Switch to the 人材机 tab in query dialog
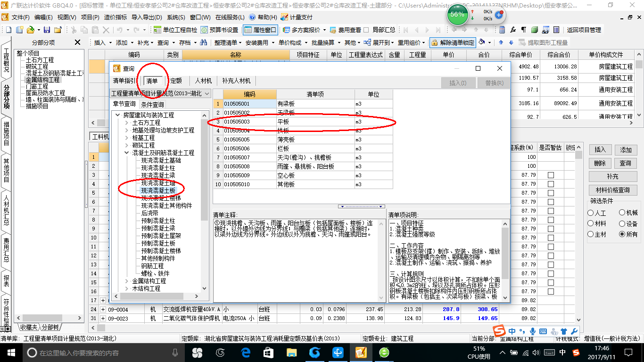 (204, 81)
